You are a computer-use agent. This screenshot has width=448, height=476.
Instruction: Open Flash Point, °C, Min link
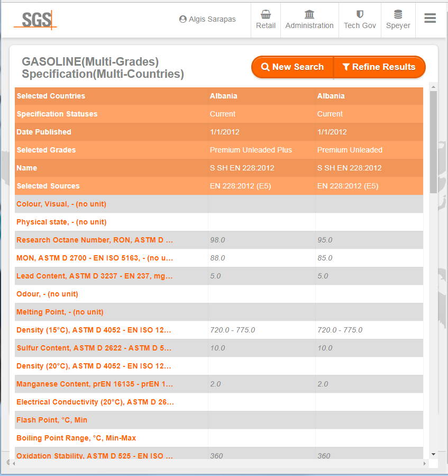click(x=52, y=420)
